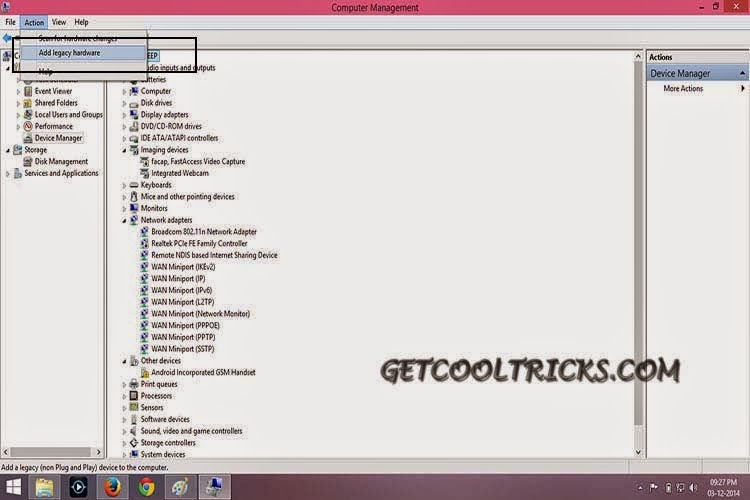Select Shared Folders in left tree

pyautogui.click(x=56, y=102)
